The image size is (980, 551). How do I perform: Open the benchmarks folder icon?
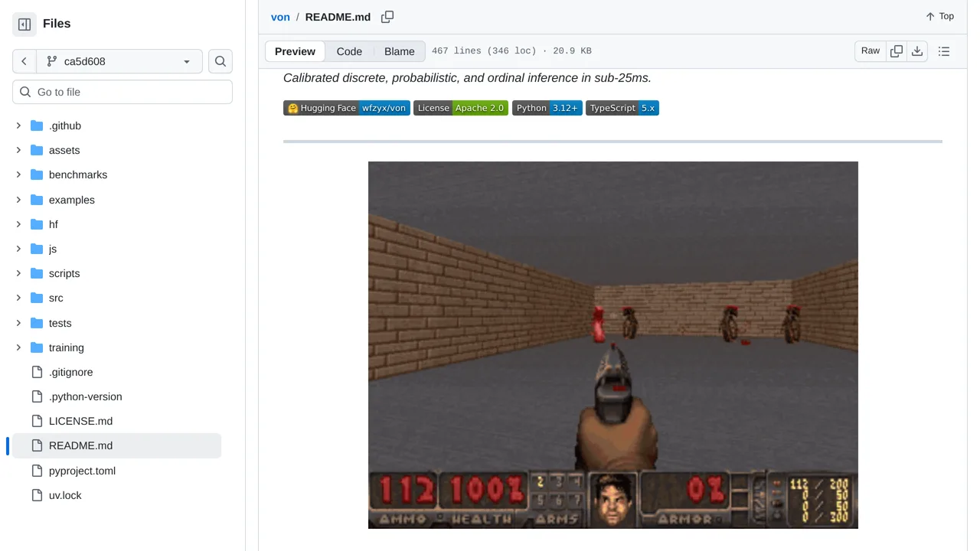tap(37, 174)
